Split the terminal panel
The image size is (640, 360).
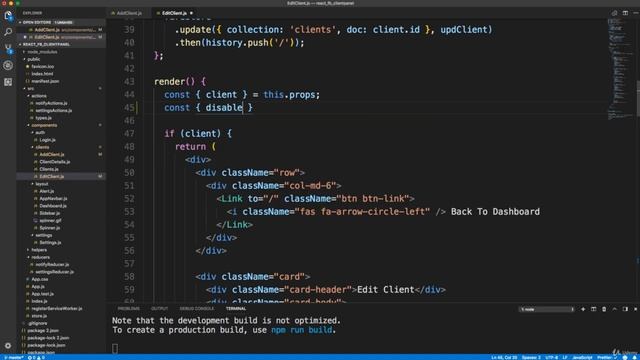pos(593,309)
